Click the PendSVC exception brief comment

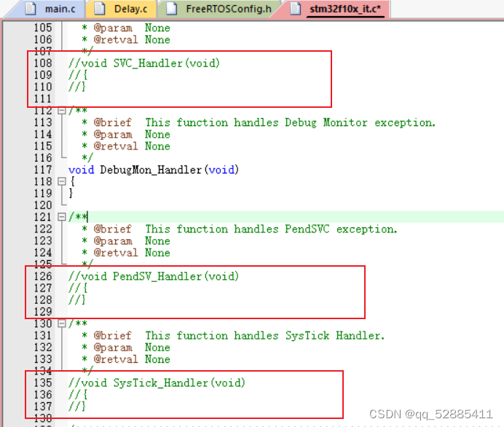[x=240, y=229]
